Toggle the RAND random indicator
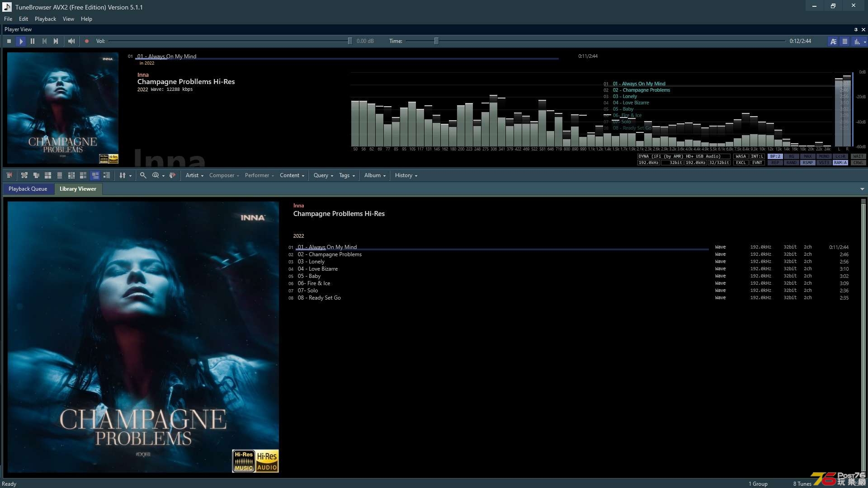 792,163
